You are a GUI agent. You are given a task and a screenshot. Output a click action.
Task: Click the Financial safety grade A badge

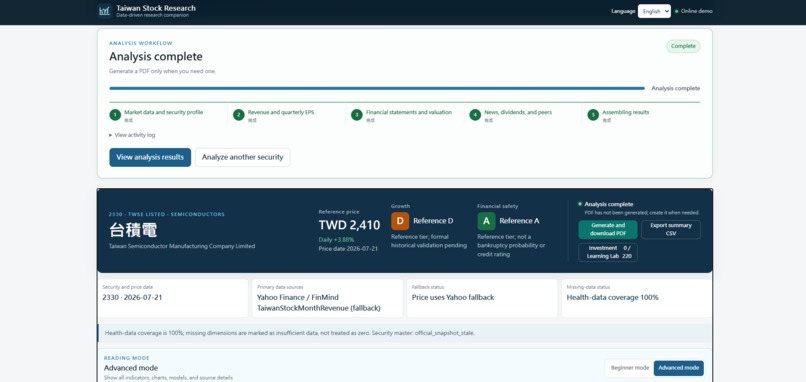click(x=486, y=221)
